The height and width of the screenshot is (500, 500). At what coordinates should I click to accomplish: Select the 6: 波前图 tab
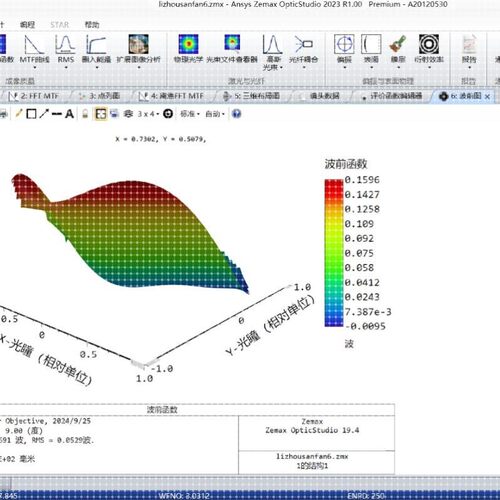click(x=461, y=96)
